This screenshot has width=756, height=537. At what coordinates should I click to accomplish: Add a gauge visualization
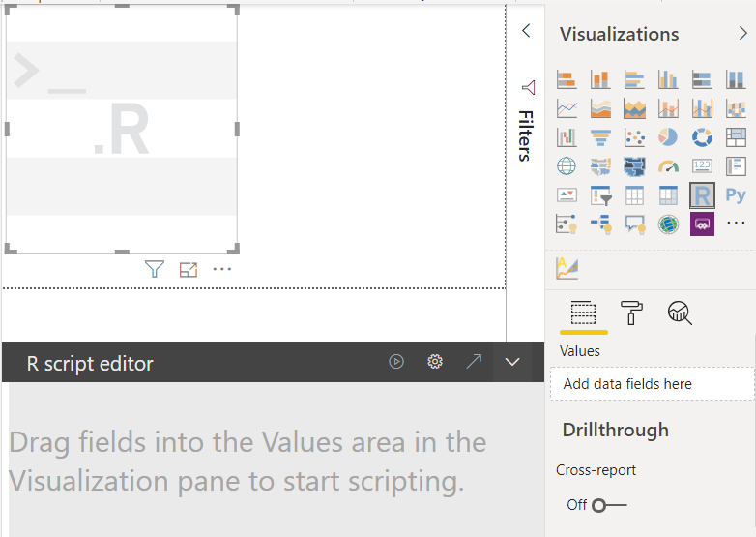pyautogui.click(x=668, y=166)
